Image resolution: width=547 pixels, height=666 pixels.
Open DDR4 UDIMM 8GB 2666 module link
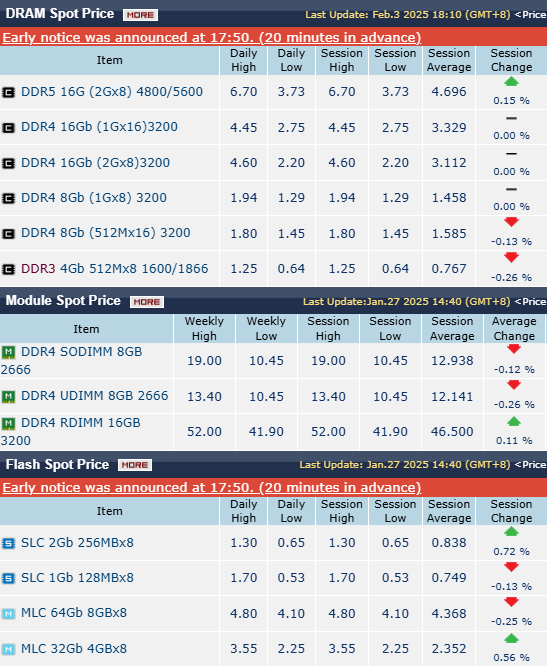click(95, 396)
